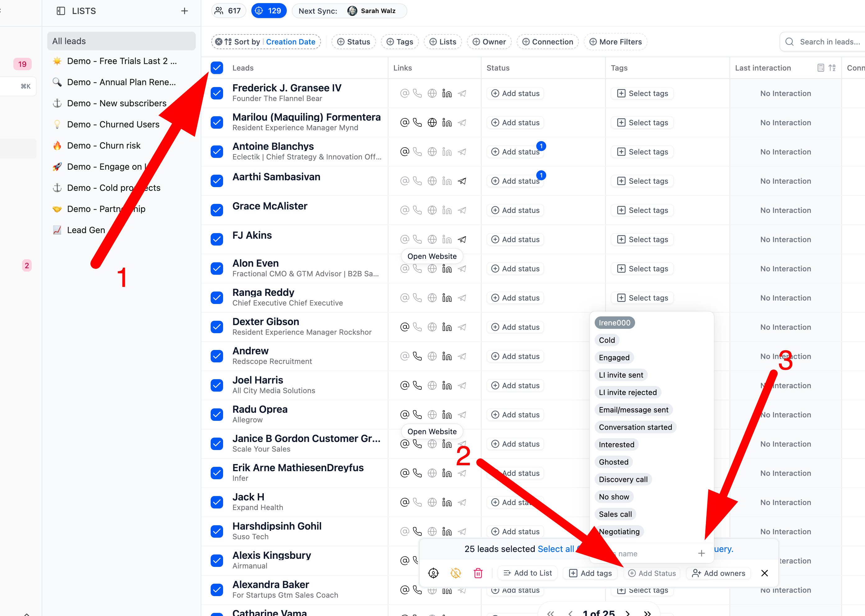The width and height of the screenshot is (865, 616).
Task: Open the Lists filter
Action: (442, 42)
